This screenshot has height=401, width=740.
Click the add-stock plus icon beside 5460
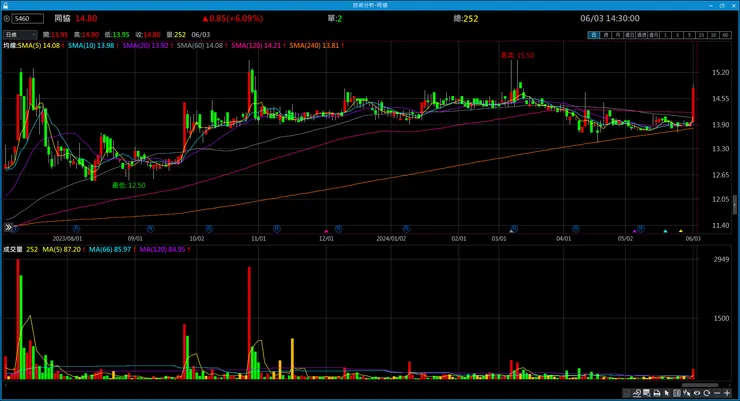(7, 19)
